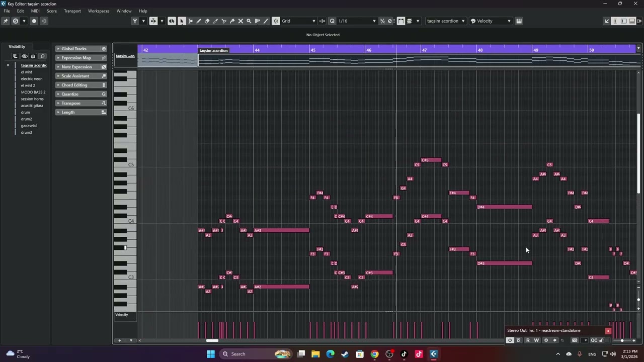Toggle Read automation R button
The width and height of the screenshot is (644, 362).
click(x=527, y=340)
